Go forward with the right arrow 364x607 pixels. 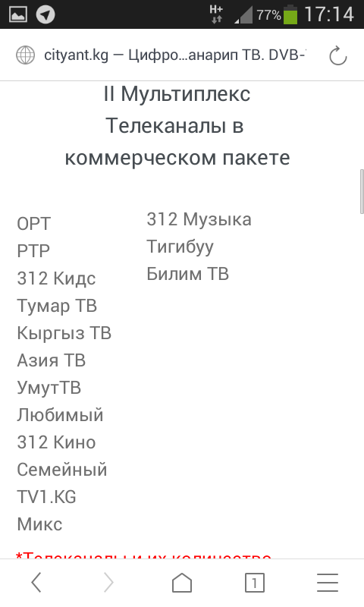(108, 582)
